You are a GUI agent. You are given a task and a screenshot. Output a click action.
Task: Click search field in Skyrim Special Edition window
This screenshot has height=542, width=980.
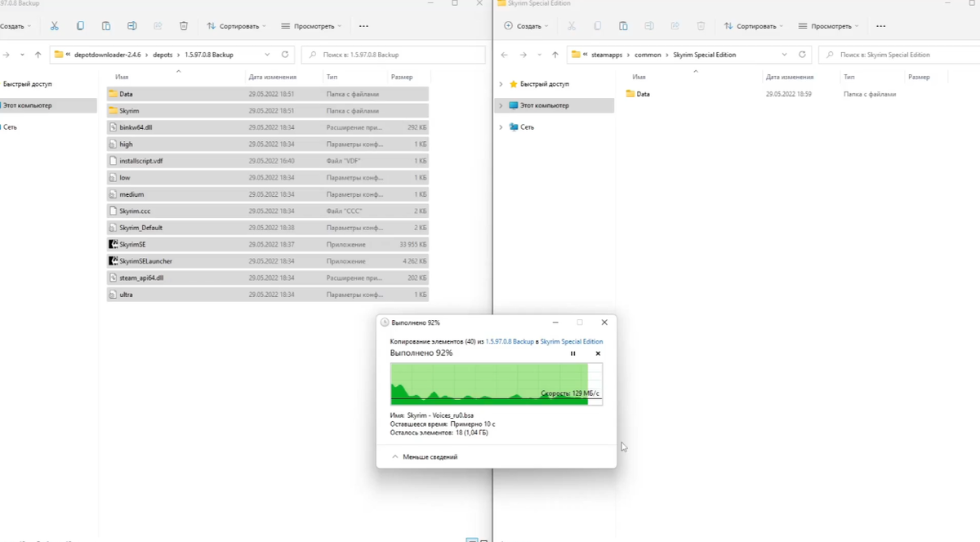(x=899, y=55)
